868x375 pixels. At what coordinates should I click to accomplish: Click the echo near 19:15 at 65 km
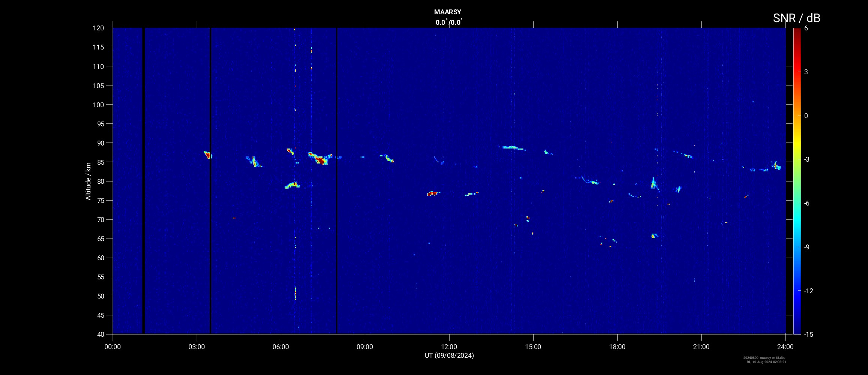click(x=654, y=236)
